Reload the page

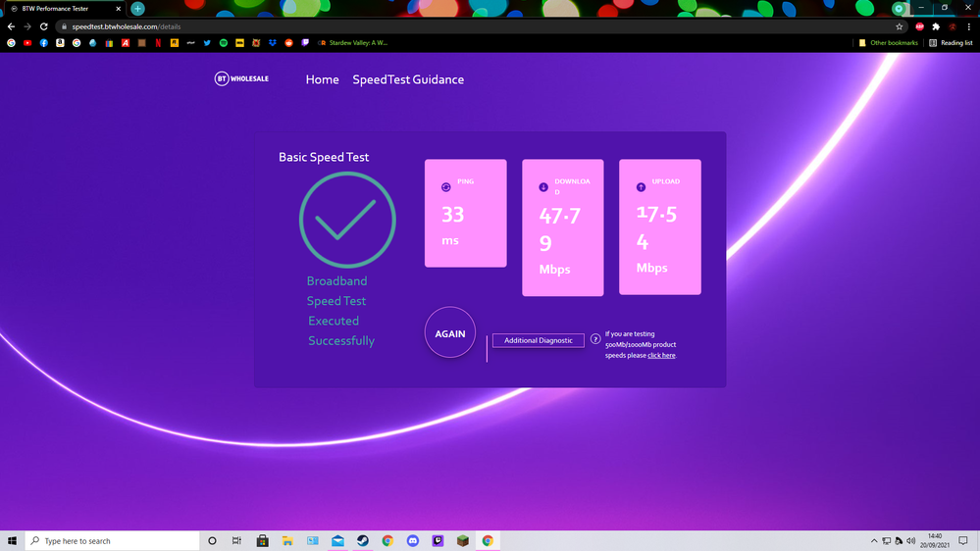click(44, 26)
